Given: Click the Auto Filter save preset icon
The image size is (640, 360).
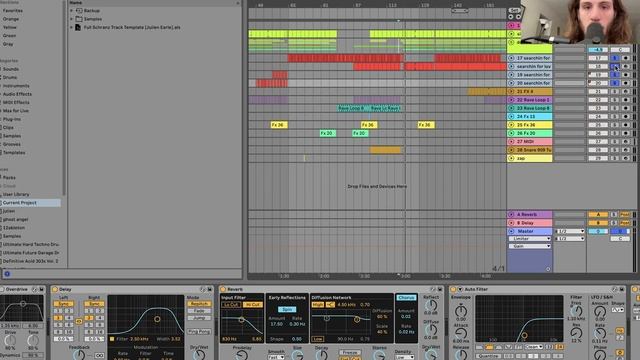Looking at the screenshot, I should pos(622,289).
